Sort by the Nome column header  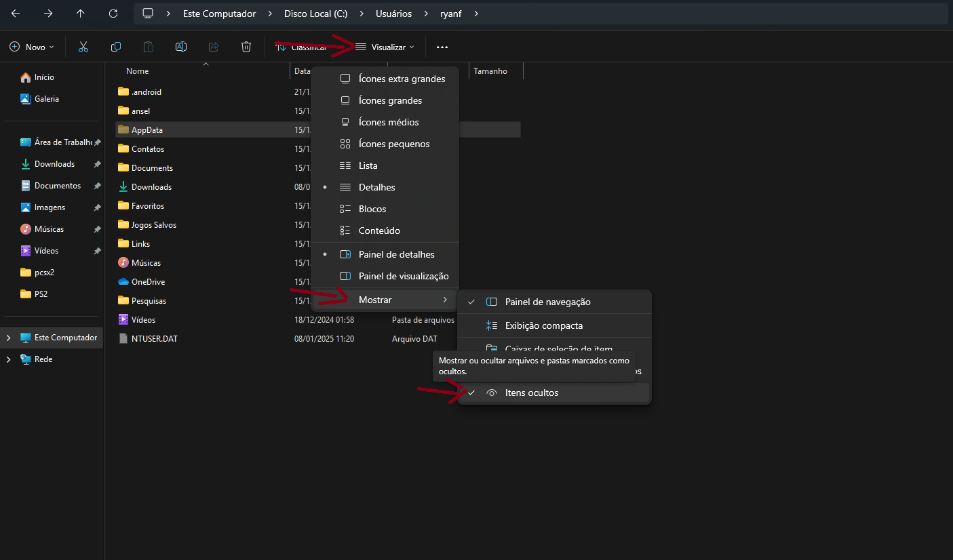[138, 71]
